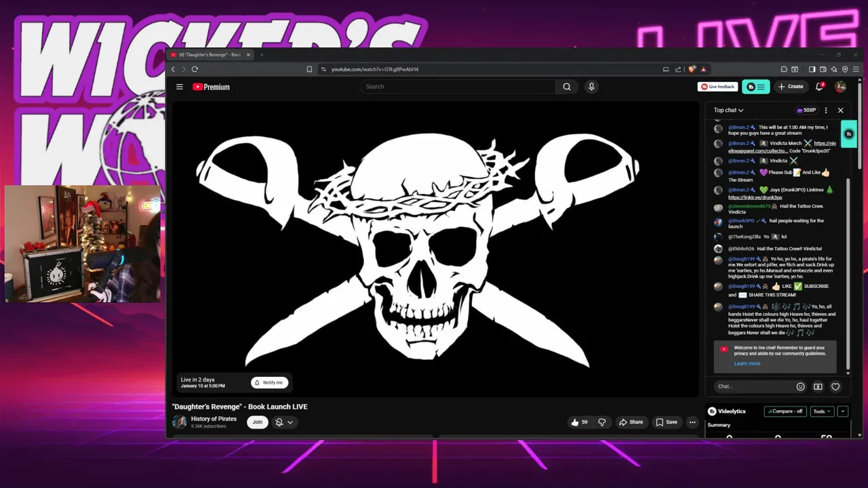Dislike the video with thumbs down

[602, 422]
